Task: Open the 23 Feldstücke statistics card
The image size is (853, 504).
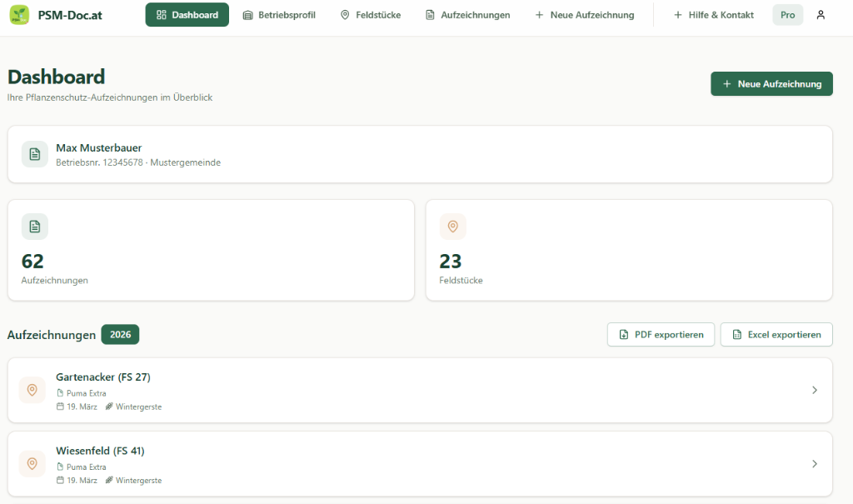Action: (x=629, y=250)
